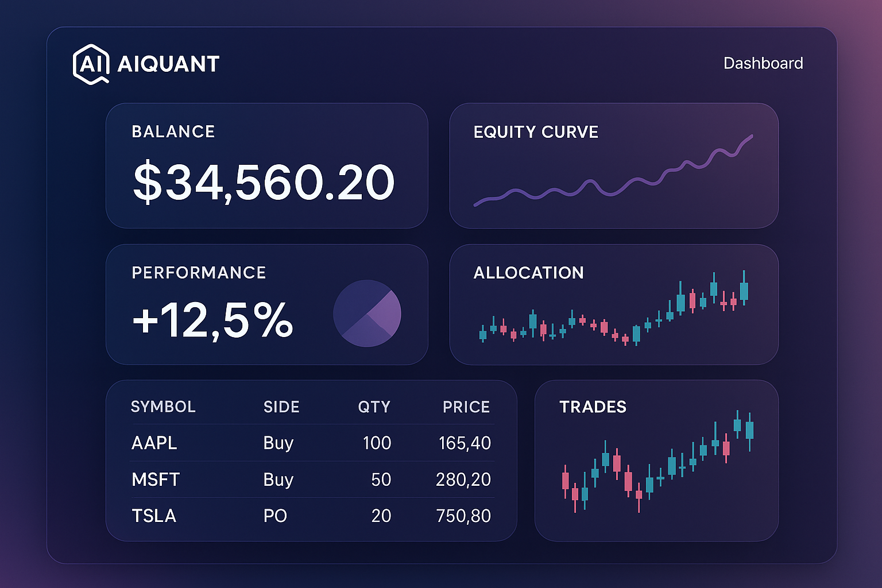
Task: Select the balance amount $34,560.20
Action: coord(264,182)
